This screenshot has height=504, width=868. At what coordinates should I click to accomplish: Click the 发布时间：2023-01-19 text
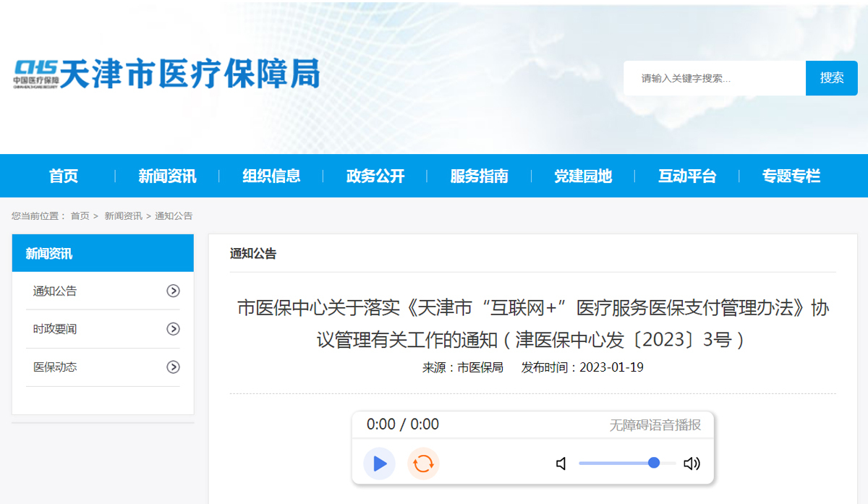click(x=582, y=367)
